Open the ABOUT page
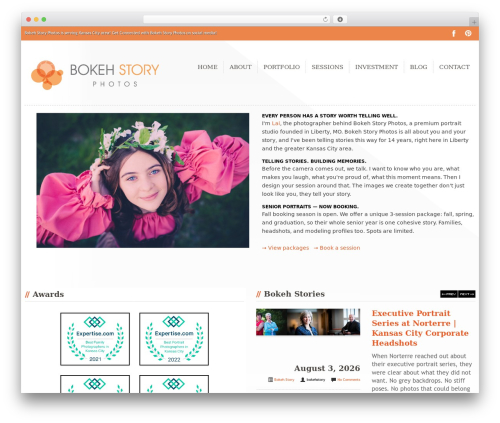Screen dimensions: 500x423 pos(240,67)
